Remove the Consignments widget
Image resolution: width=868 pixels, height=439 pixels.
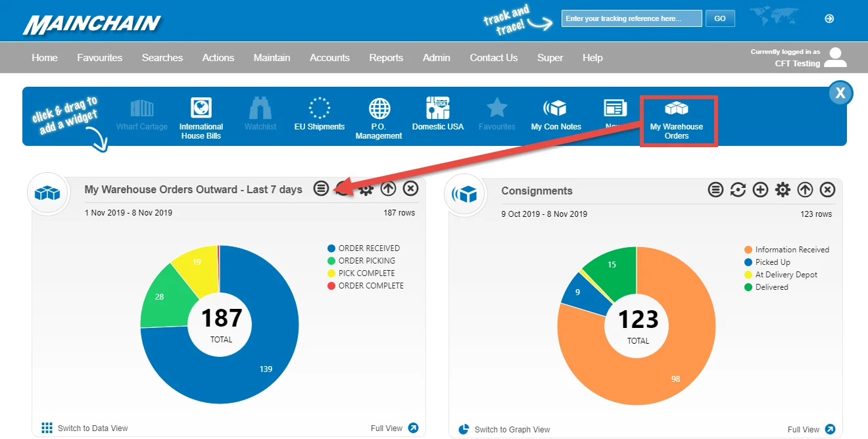[x=827, y=190]
